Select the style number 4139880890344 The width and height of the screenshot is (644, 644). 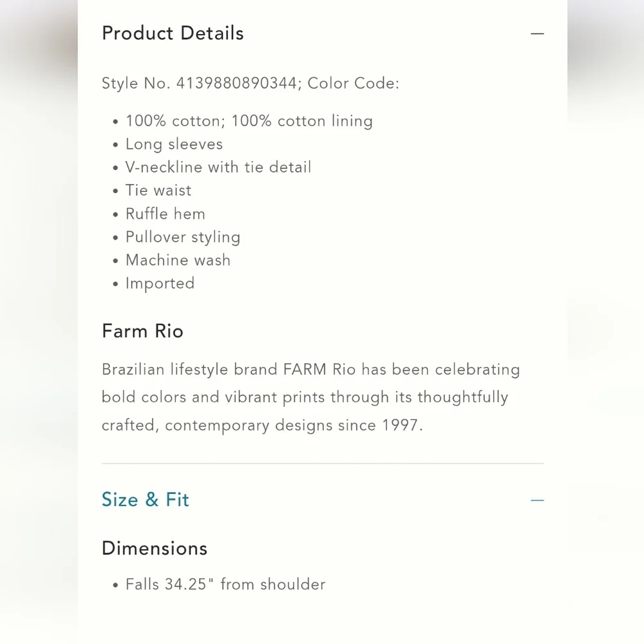236,84
